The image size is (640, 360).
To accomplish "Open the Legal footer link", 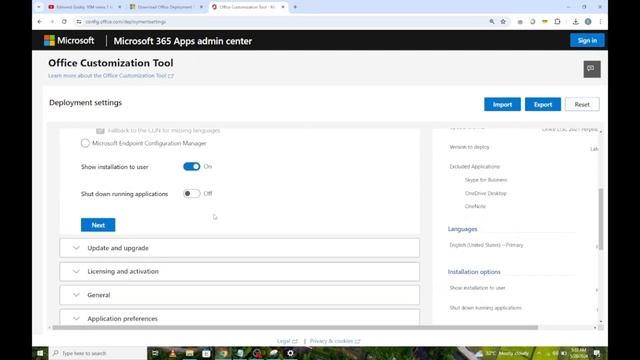I will tap(287, 341).
